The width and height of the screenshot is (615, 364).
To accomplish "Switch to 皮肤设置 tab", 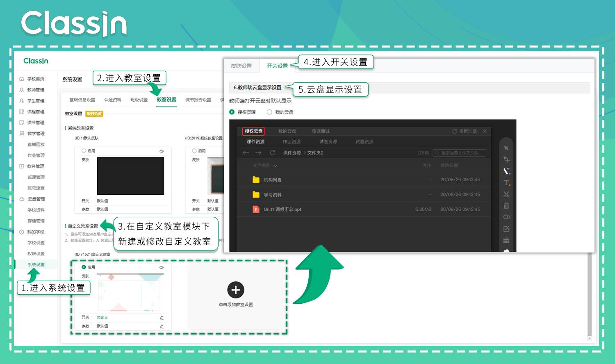I will coord(241,66).
